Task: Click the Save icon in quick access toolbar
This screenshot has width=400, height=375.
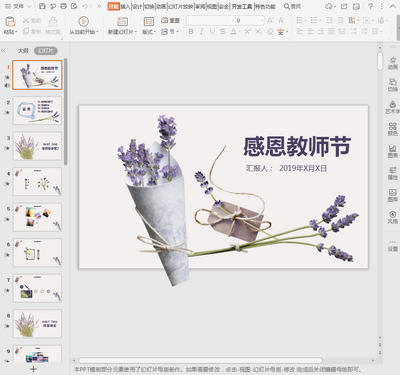Action: 42,6
